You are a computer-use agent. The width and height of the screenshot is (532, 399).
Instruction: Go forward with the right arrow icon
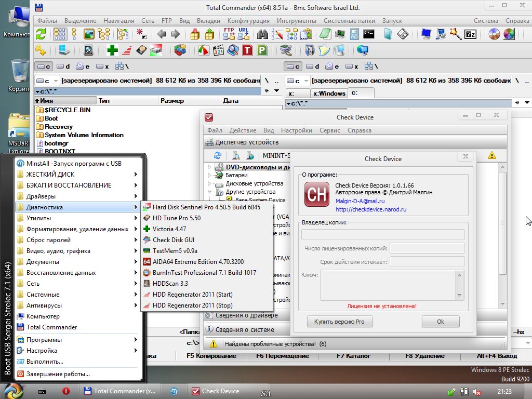tap(176, 34)
